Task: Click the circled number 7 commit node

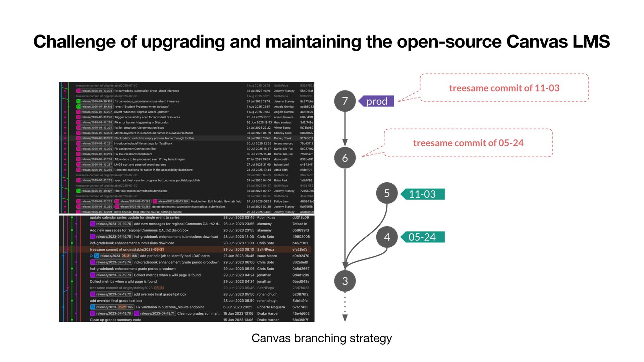Action: tap(345, 101)
